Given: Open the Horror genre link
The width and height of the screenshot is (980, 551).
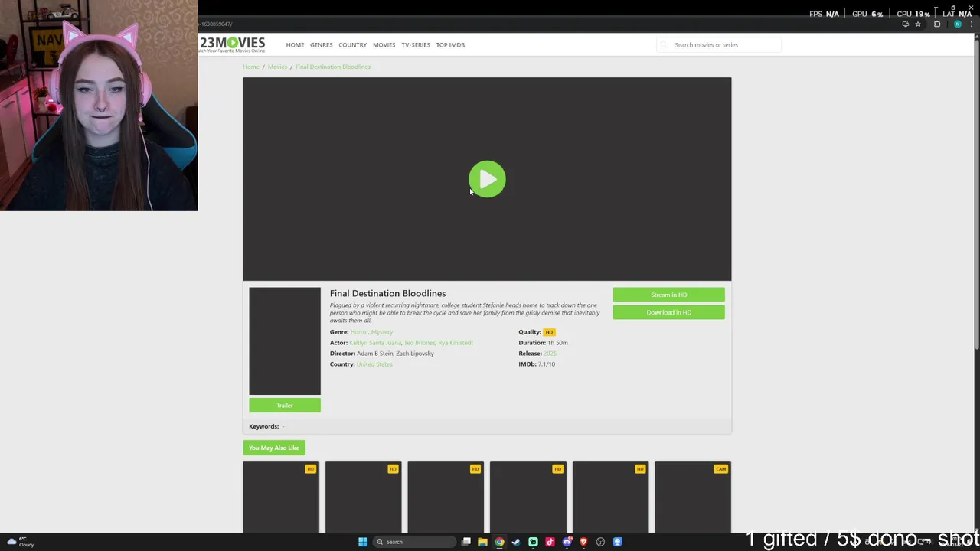Looking at the screenshot, I should pos(358,332).
